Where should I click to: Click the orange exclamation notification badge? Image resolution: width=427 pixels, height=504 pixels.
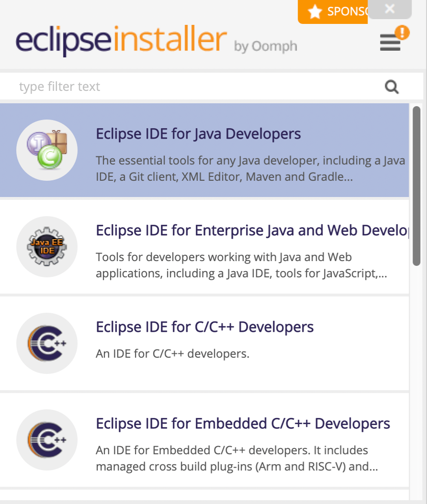click(402, 33)
